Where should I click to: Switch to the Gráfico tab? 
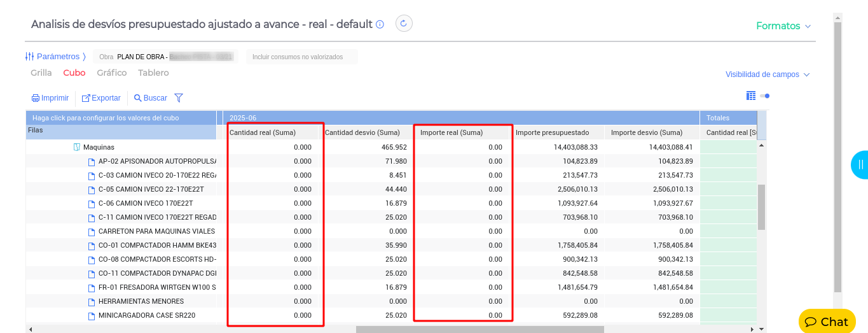click(112, 73)
